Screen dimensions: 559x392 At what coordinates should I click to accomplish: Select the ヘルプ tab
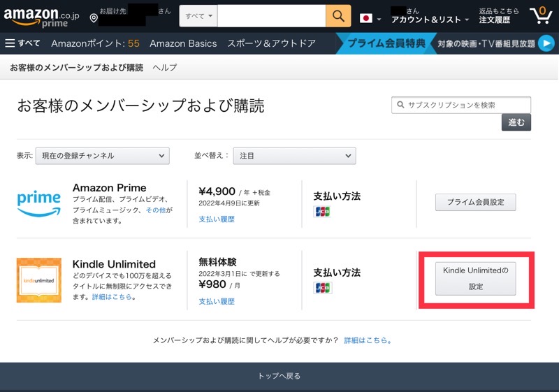coord(165,68)
